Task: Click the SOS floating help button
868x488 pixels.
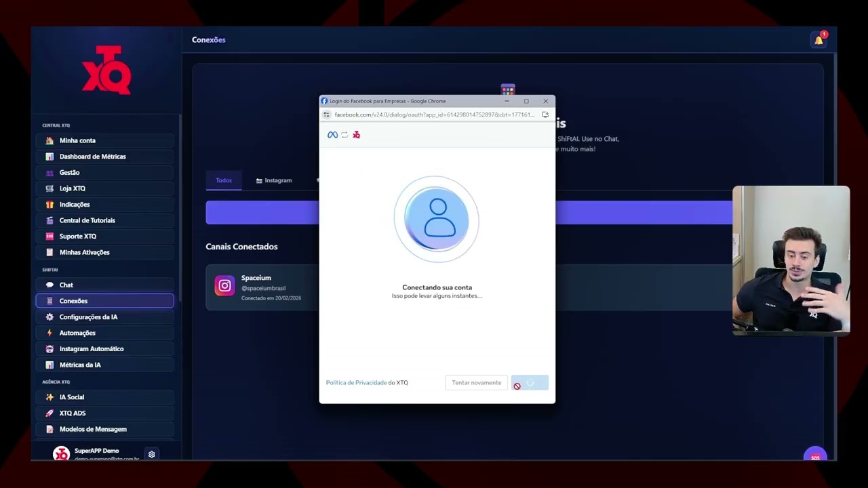Action: [815, 455]
